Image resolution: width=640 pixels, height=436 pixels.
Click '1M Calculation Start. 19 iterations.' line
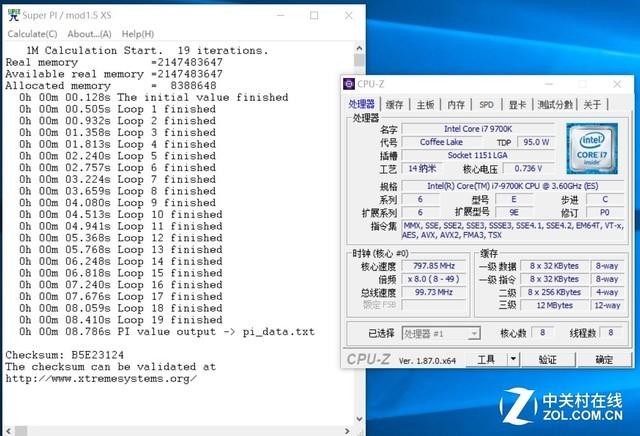[x=147, y=51]
